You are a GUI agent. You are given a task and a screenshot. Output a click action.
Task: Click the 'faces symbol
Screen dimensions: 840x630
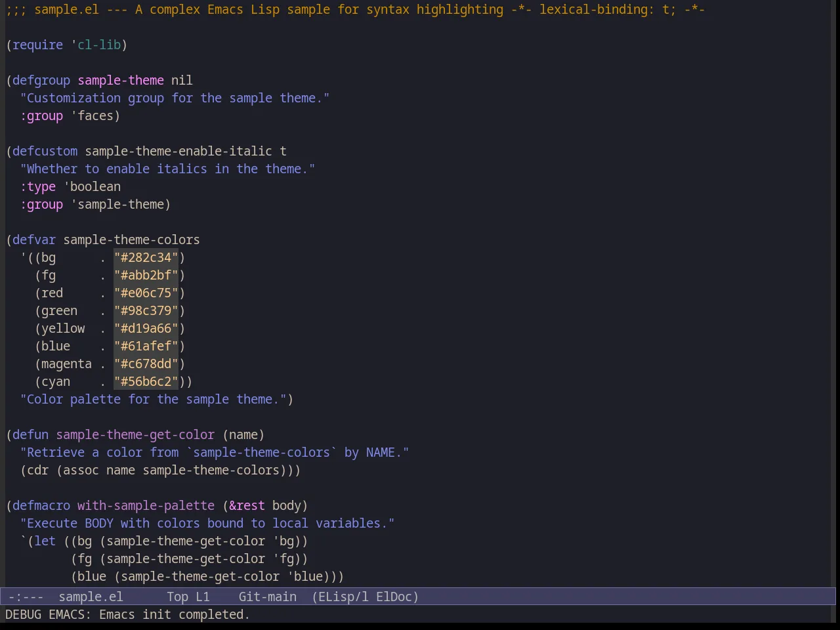(92, 115)
